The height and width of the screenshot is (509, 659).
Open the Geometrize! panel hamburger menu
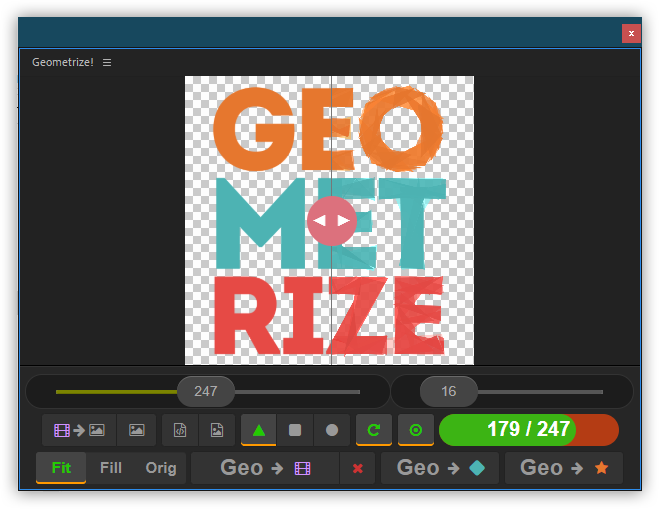[107, 63]
